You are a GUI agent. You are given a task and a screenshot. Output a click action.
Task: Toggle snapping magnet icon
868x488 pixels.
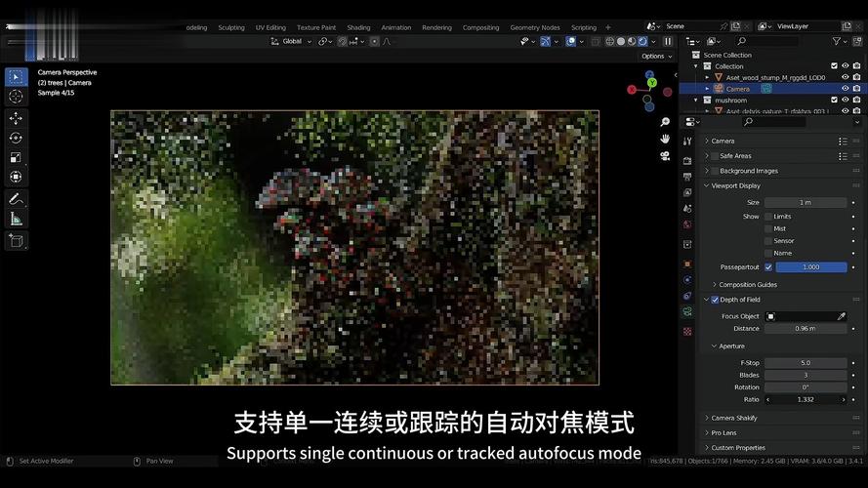pyautogui.click(x=343, y=42)
